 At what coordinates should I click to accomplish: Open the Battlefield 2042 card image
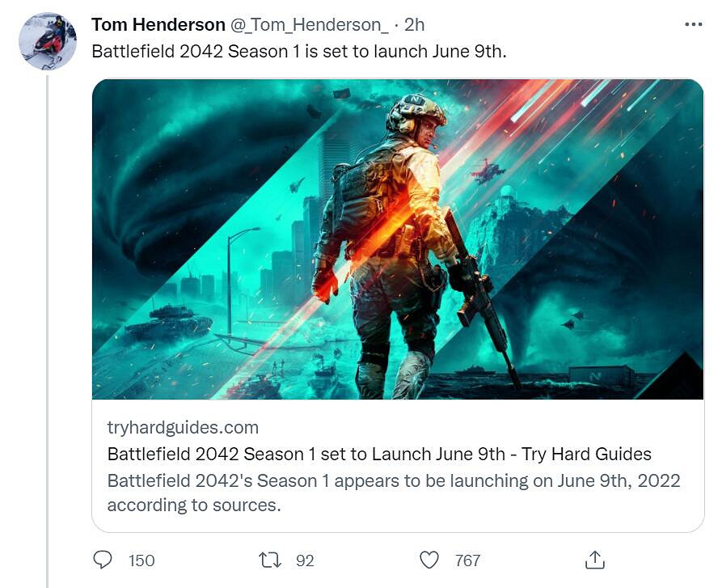click(398, 239)
